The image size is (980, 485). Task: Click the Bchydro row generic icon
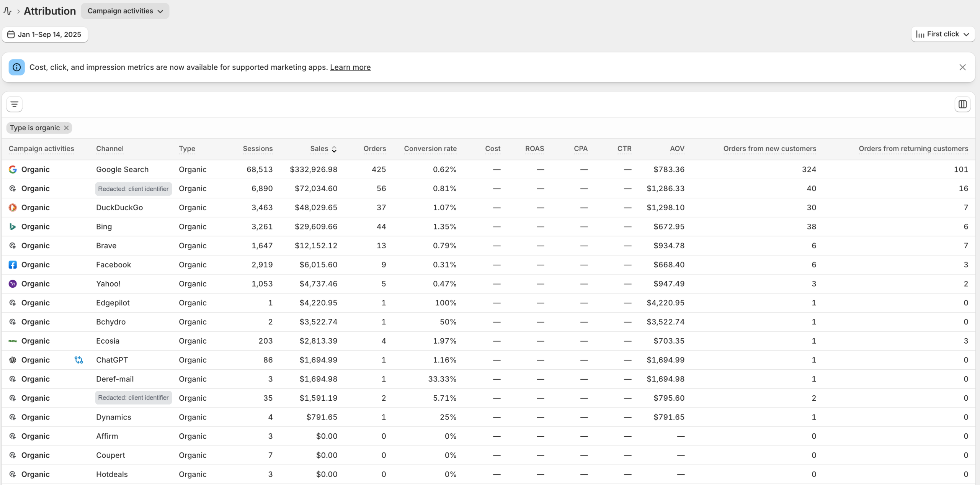13,322
